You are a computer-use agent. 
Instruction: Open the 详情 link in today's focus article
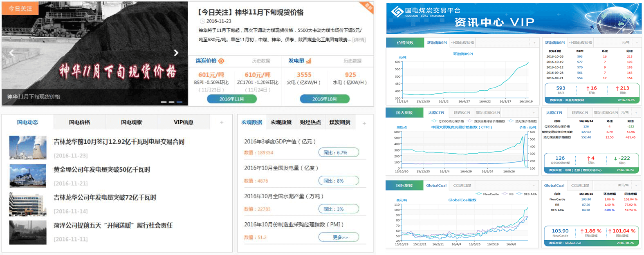pyautogui.click(x=359, y=40)
